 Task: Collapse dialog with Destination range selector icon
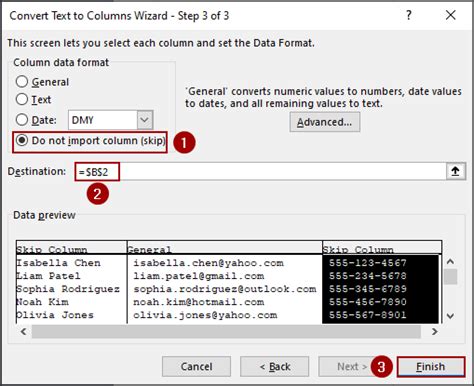point(455,172)
